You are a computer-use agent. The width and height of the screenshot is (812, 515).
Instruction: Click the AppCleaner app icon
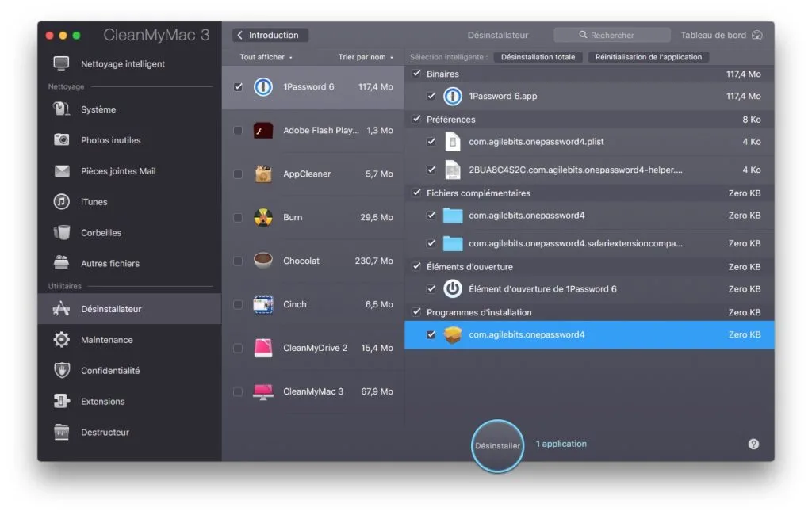point(263,174)
